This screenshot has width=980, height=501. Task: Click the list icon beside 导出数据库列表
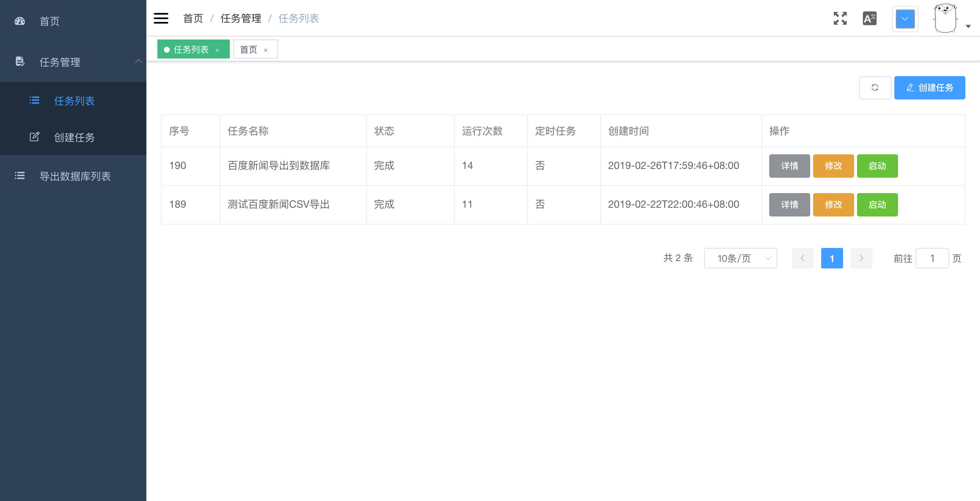click(x=20, y=176)
